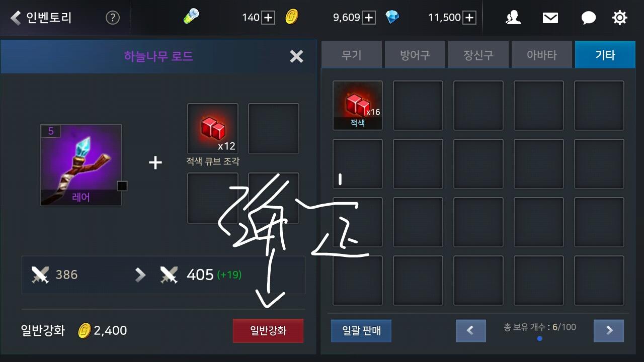Click the red 일반강화 button
644x362 pixels.
coord(268,330)
